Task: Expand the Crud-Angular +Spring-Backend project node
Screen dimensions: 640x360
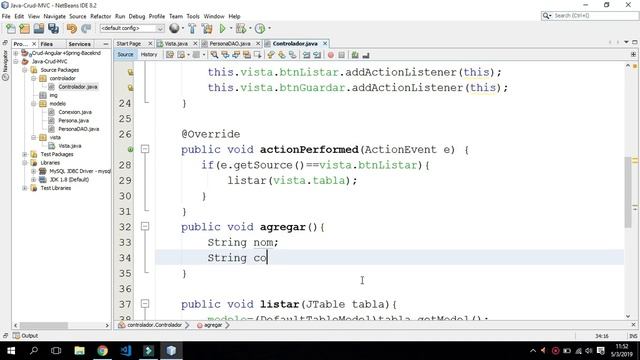Action: [x=16, y=53]
